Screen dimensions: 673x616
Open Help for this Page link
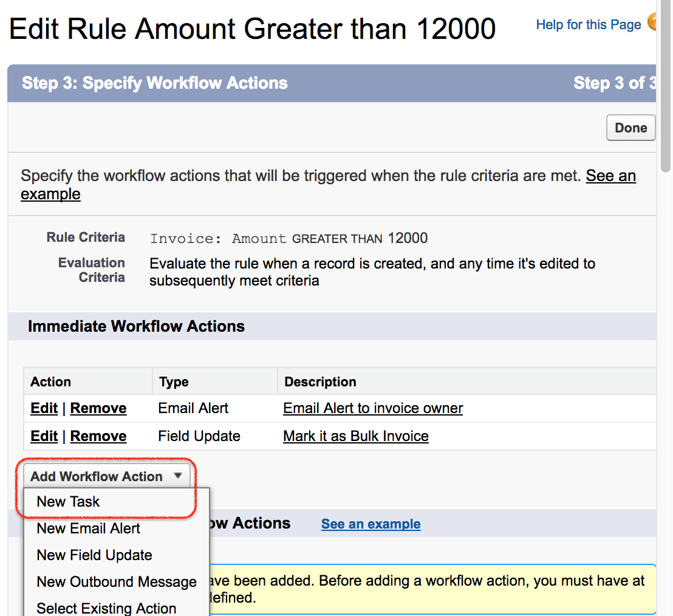[588, 25]
